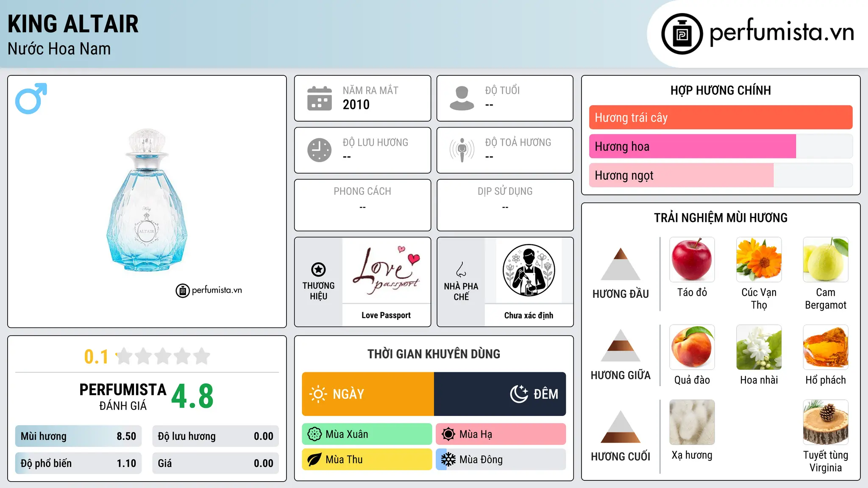
Task: Click the Hương Giữa label
Action: (620, 375)
